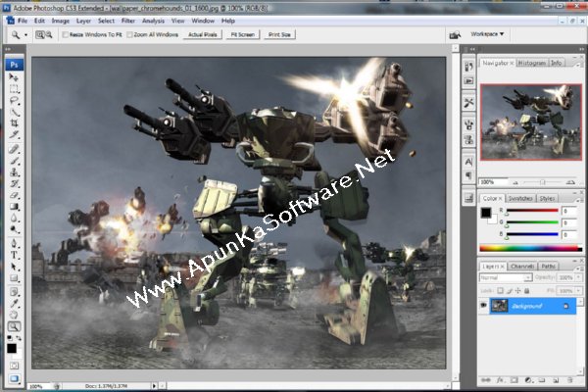Open the Workspace dropdown

coord(487,34)
